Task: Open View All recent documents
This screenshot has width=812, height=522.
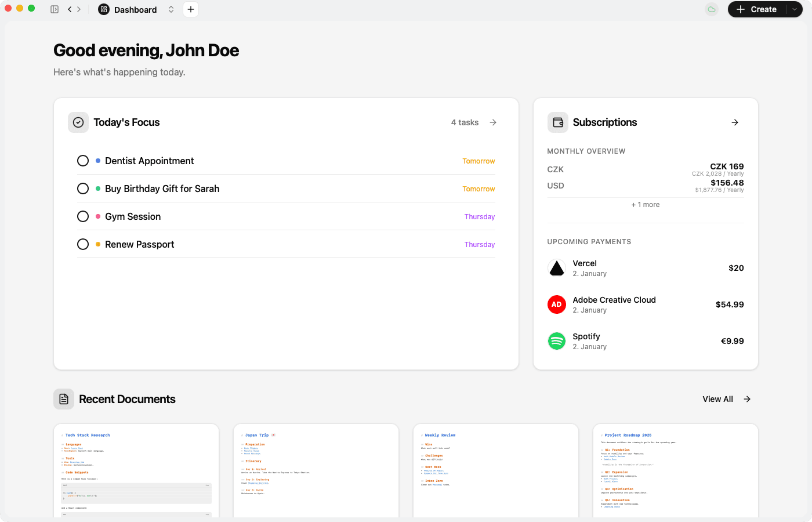Action: point(717,399)
